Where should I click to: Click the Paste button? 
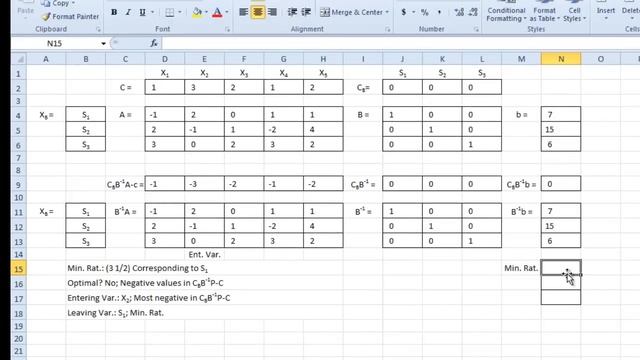25,11
